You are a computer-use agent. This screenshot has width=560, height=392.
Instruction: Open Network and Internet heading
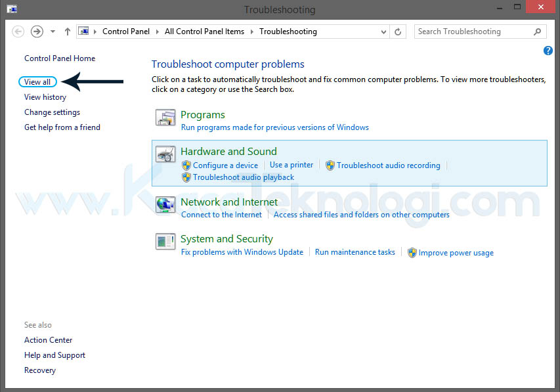coord(229,202)
